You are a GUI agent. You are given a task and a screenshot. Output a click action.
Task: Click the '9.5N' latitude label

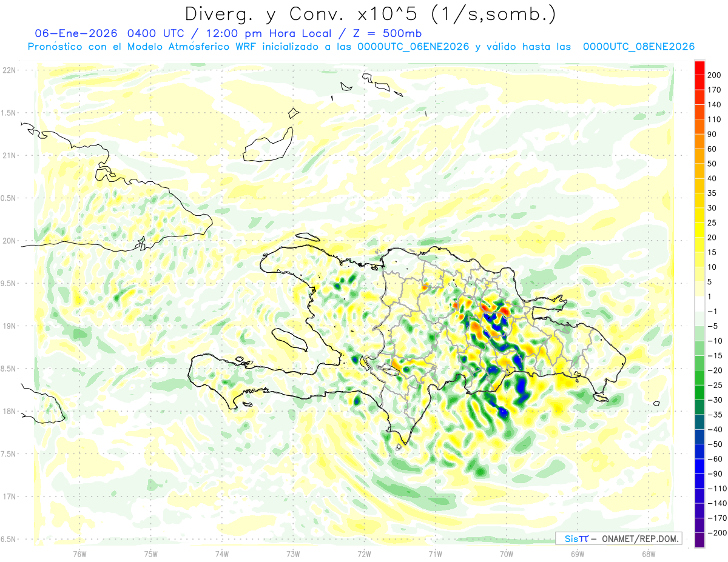[9, 283]
